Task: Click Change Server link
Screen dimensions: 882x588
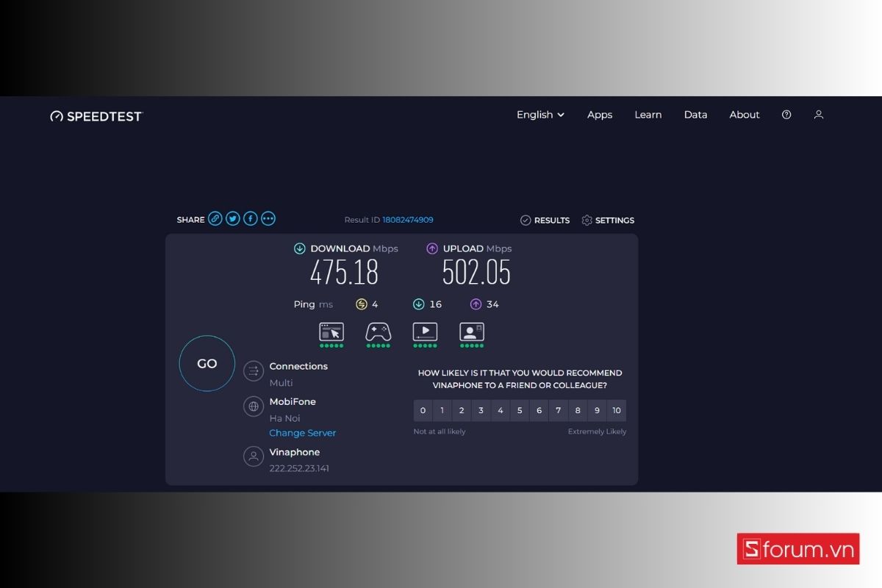Action: 303,433
